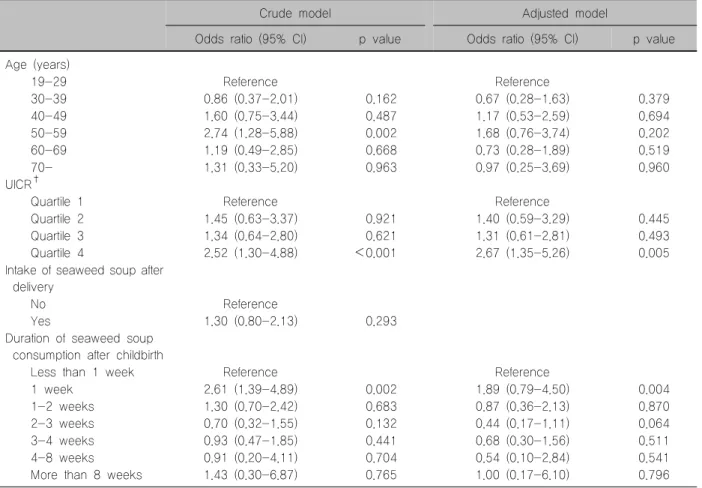Click the 'Crude model' column header

(295, 13)
